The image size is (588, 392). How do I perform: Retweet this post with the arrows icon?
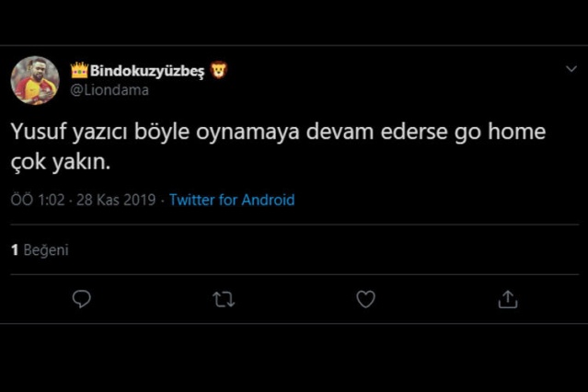[224, 299]
